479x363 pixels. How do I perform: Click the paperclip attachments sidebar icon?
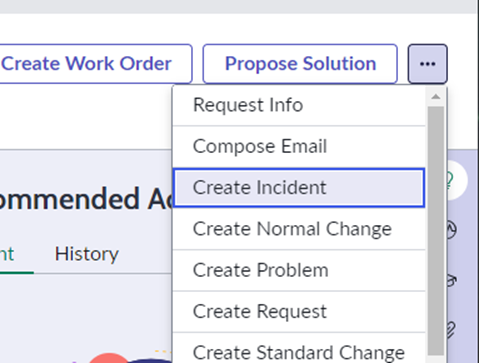coord(451,329)
